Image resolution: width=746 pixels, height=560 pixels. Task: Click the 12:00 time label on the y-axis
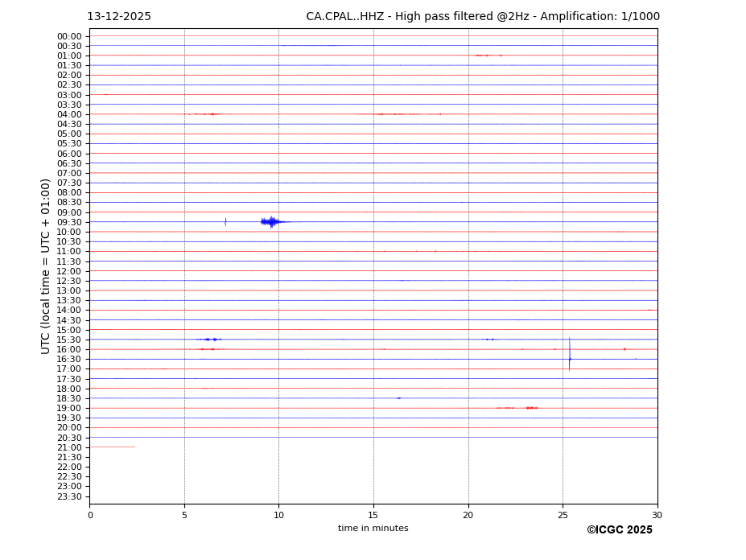[x=69, y=271]
